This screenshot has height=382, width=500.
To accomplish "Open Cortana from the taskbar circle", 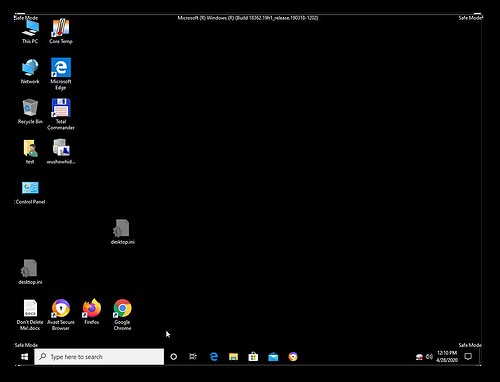I will tap(173, 357).
